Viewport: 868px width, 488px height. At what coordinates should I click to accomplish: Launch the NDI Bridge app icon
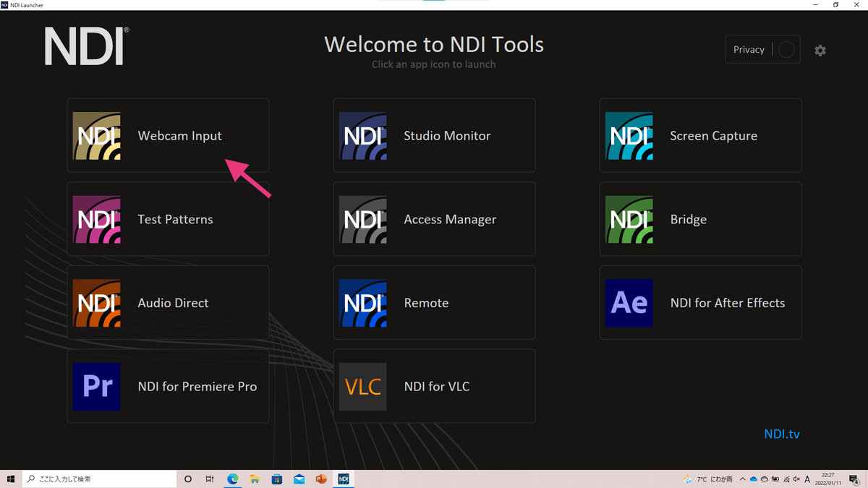pos(629,219)
